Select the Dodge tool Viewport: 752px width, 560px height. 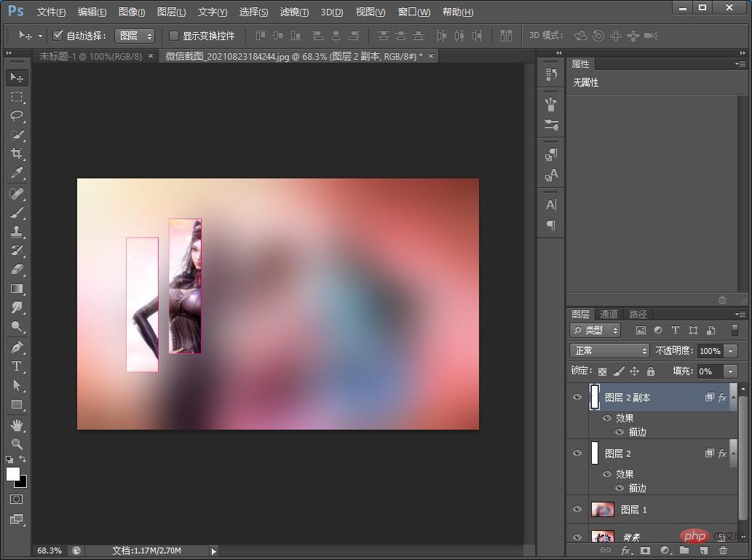tap(17, 327)
